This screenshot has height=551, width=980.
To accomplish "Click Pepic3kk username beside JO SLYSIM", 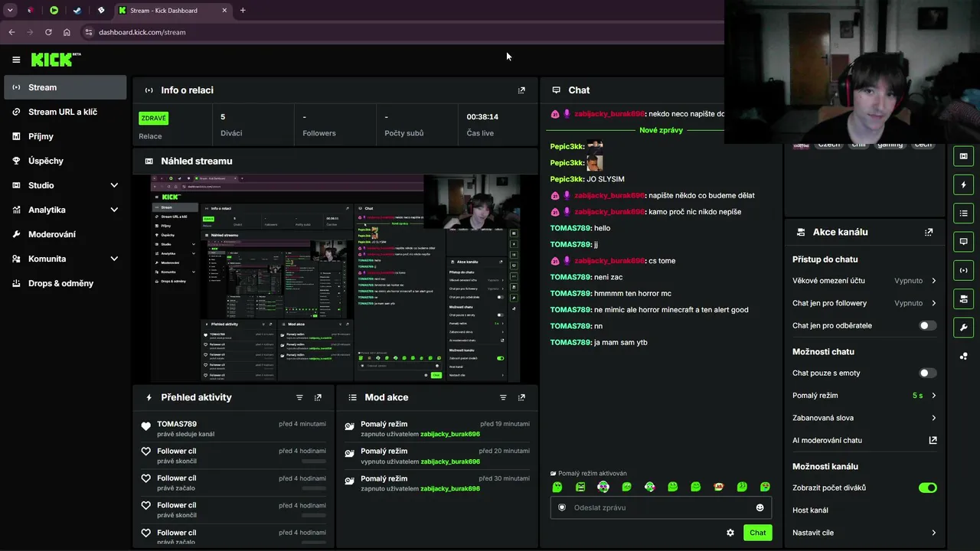I will click(x=567, y=179).
